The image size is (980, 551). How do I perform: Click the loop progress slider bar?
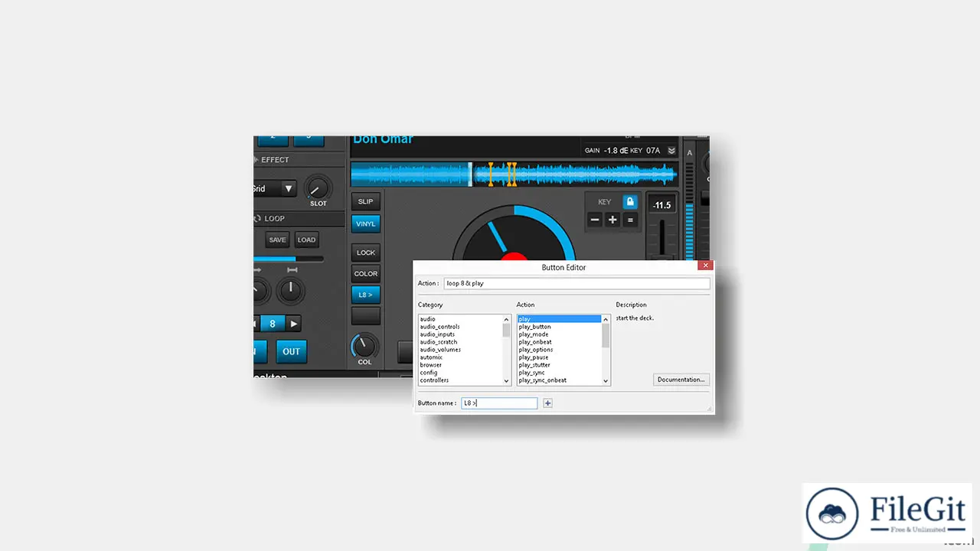click(289, 259)
